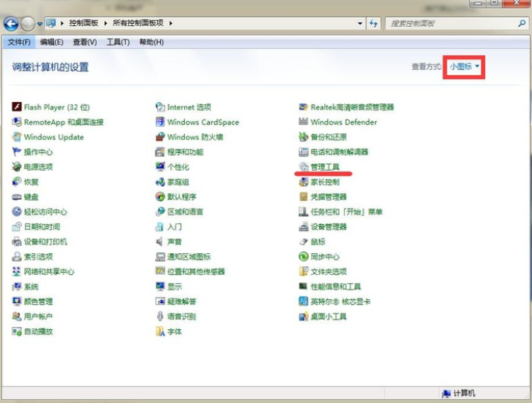This screenshot has height=403, width=532.
Task: Open the 工具(T) menu
Action: point(118,42)
